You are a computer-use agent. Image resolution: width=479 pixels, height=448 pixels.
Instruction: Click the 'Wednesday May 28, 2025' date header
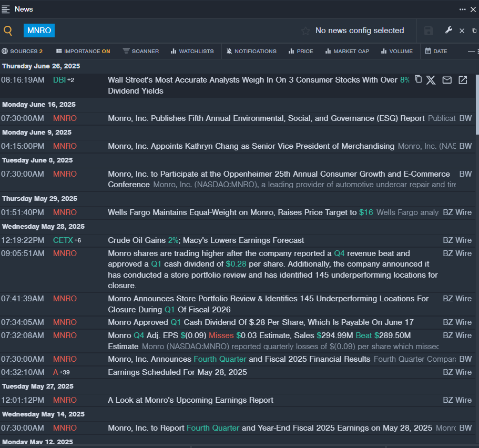(x=44, y=227)
